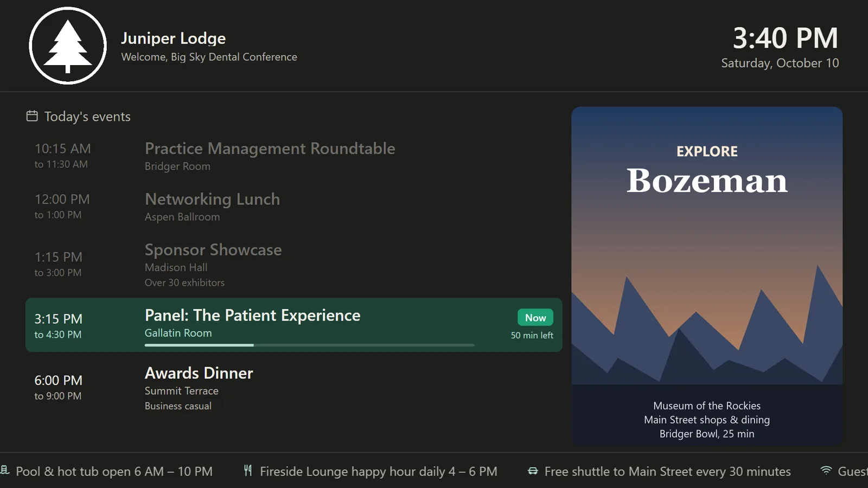Click the Juniper Lodge title text

[173, 38]
